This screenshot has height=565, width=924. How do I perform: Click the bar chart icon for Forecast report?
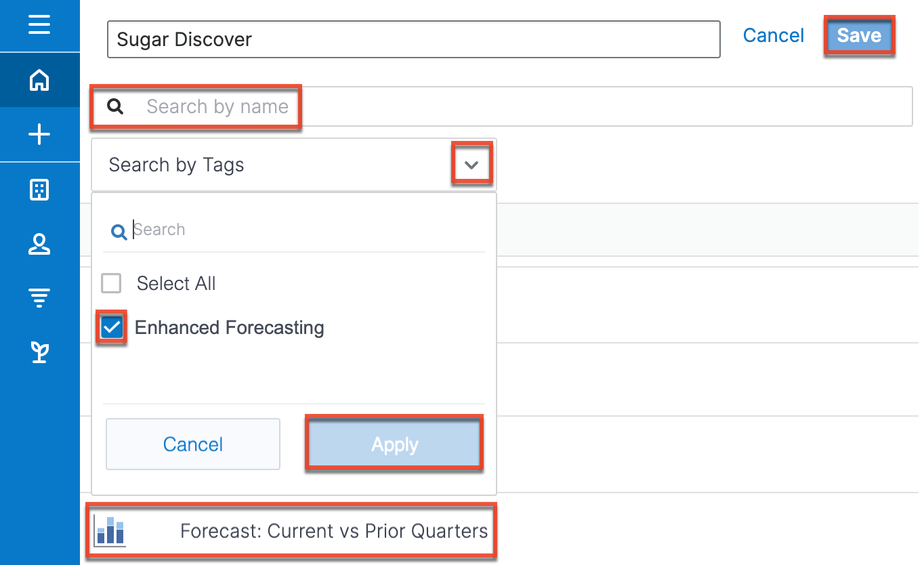click(x=109, y=531)
